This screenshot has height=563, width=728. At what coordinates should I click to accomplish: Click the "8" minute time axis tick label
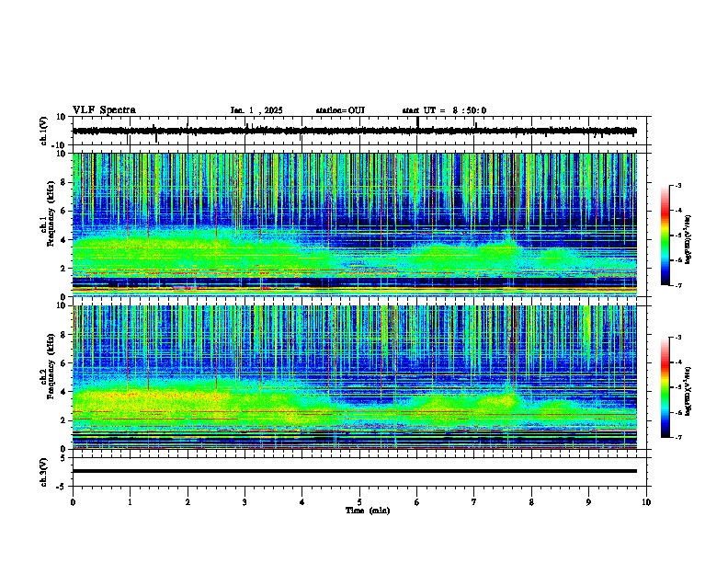point(531,502)
